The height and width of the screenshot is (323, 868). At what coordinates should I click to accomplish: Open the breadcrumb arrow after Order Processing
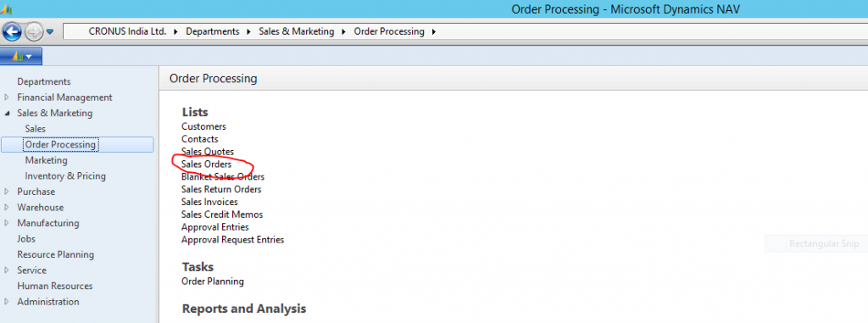click(434, 31)
